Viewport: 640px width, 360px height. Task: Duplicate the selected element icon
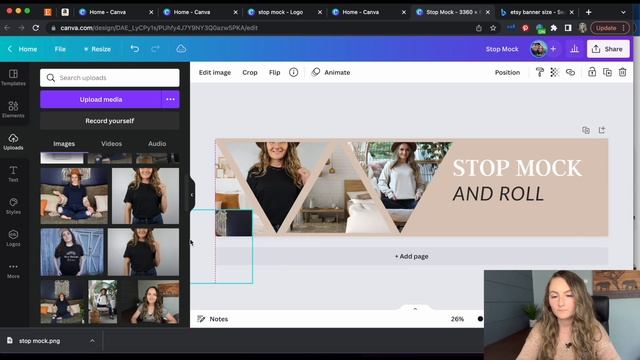607,72
